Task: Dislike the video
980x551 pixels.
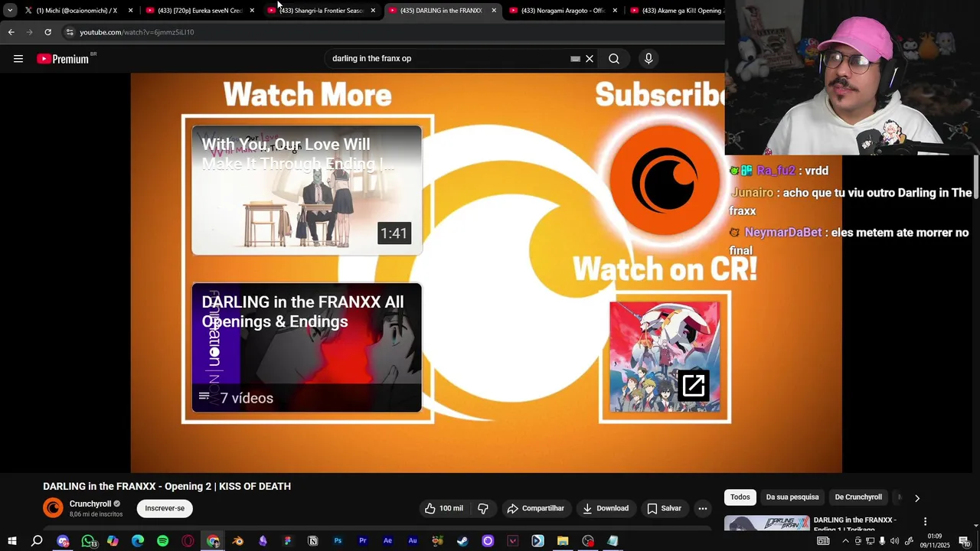Action: pos(483,508)
